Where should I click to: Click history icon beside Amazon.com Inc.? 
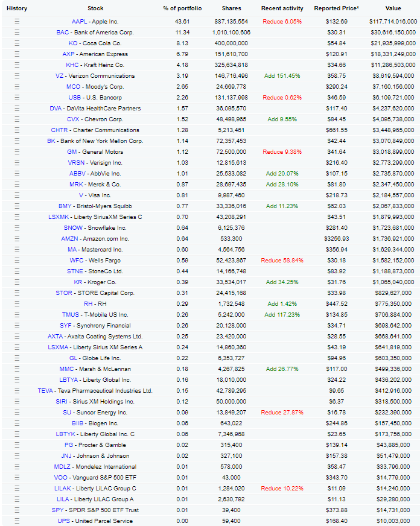click(17, 239)
